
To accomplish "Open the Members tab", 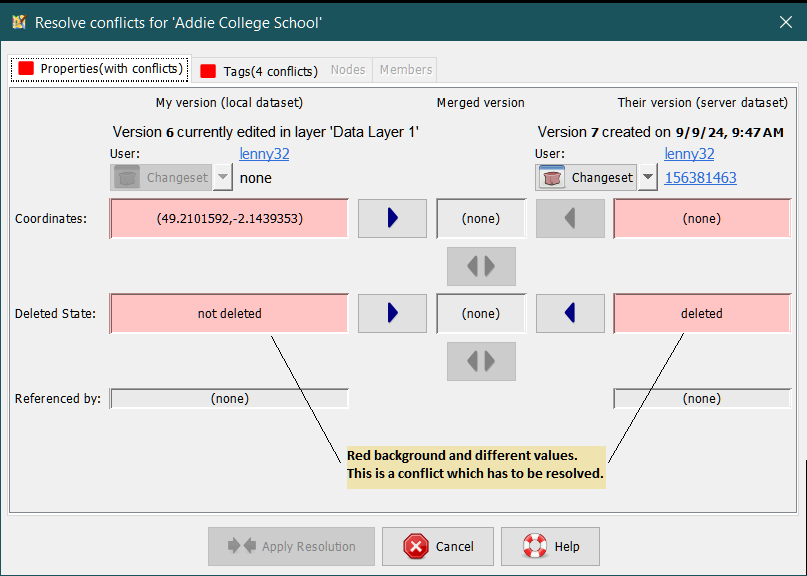I will pos(405,70).
